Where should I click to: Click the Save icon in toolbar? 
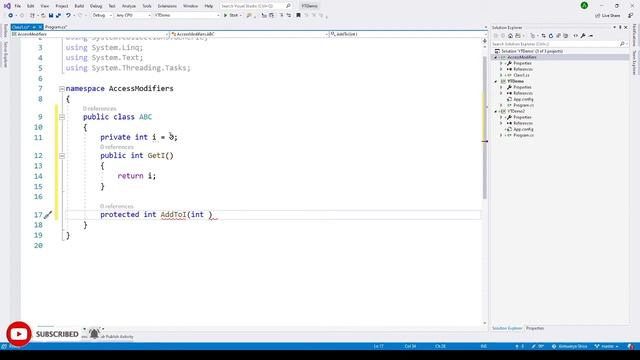(51, 15)
